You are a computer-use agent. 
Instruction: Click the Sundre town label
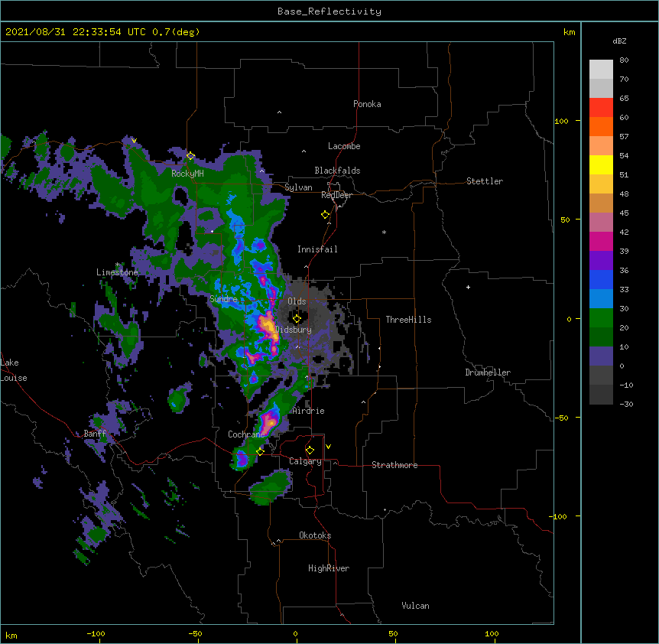click(x=223, y=299)
